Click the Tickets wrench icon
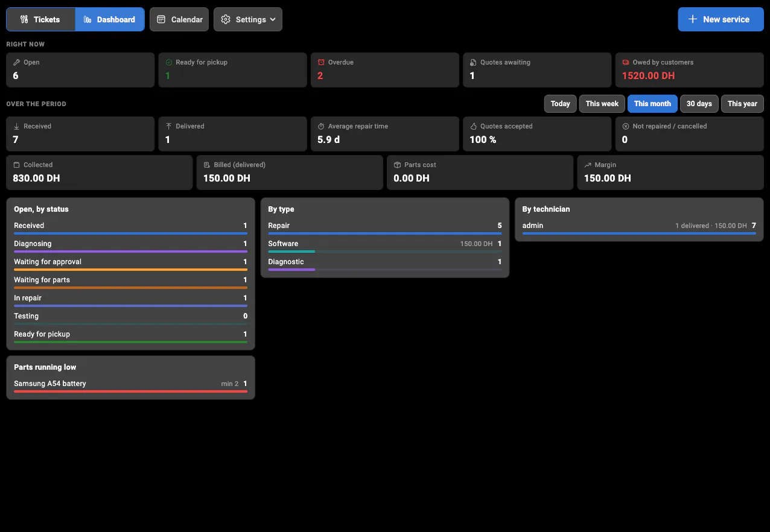The height and width of the screenshot is (532, 770). 24,19
